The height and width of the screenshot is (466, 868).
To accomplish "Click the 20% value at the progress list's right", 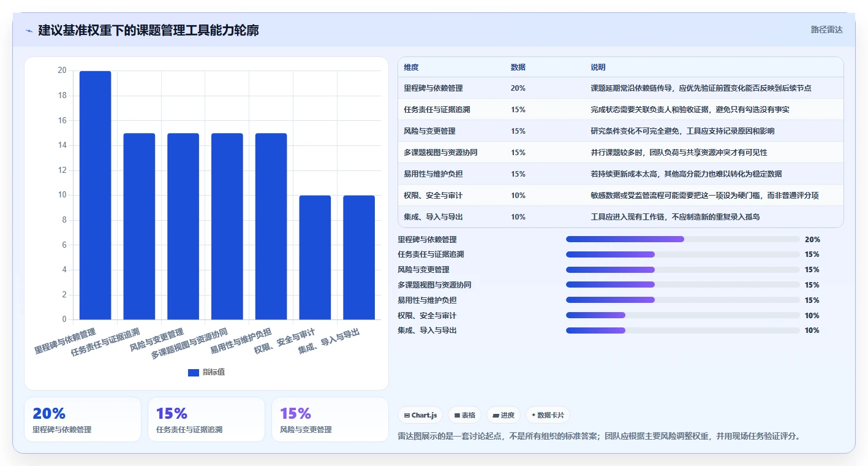I will coord(812,239).
